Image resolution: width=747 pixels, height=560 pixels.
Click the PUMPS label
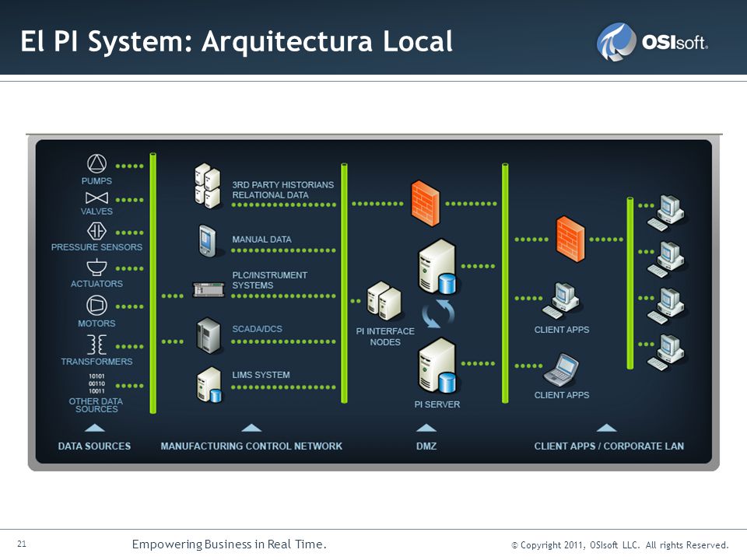(96, 181)
